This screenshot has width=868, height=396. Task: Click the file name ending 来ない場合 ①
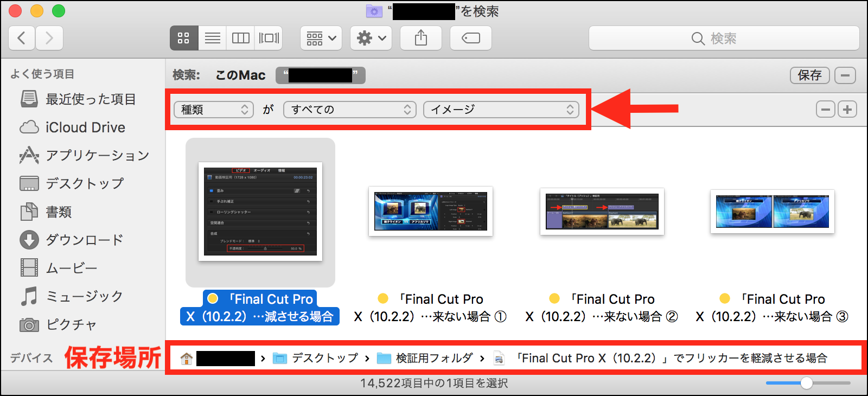(431, 308)
